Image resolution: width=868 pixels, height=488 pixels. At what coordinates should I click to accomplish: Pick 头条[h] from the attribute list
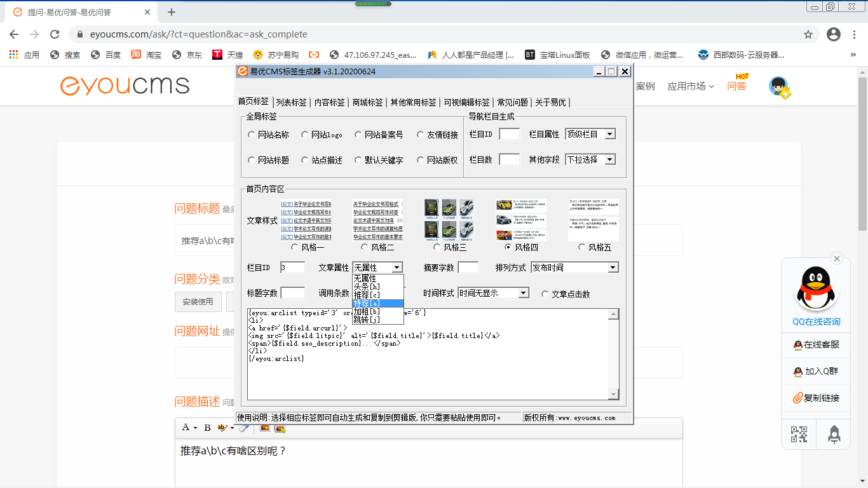coord(378,287)
